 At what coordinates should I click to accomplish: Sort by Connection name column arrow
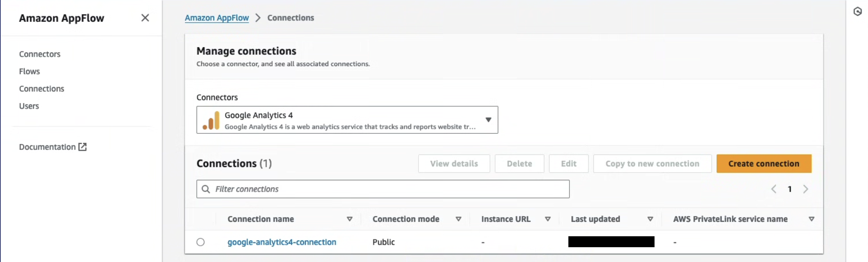[x=350, y=219]
